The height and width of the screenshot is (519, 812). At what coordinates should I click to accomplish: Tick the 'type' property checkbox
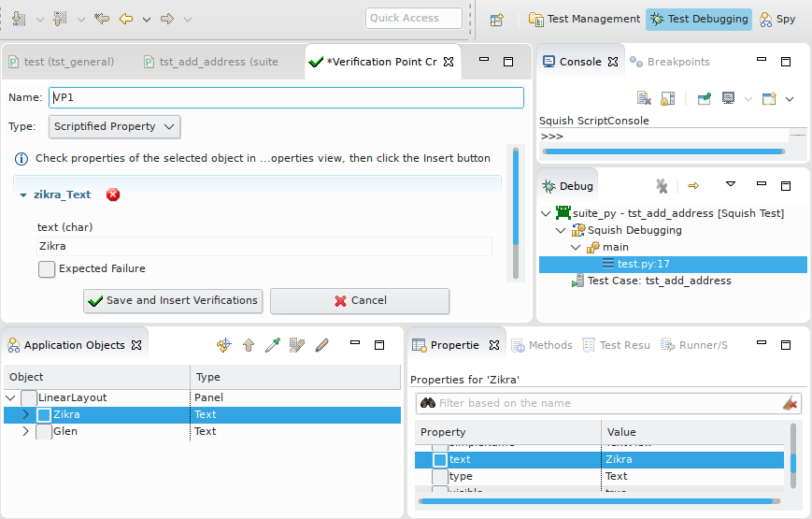[439, 477]
